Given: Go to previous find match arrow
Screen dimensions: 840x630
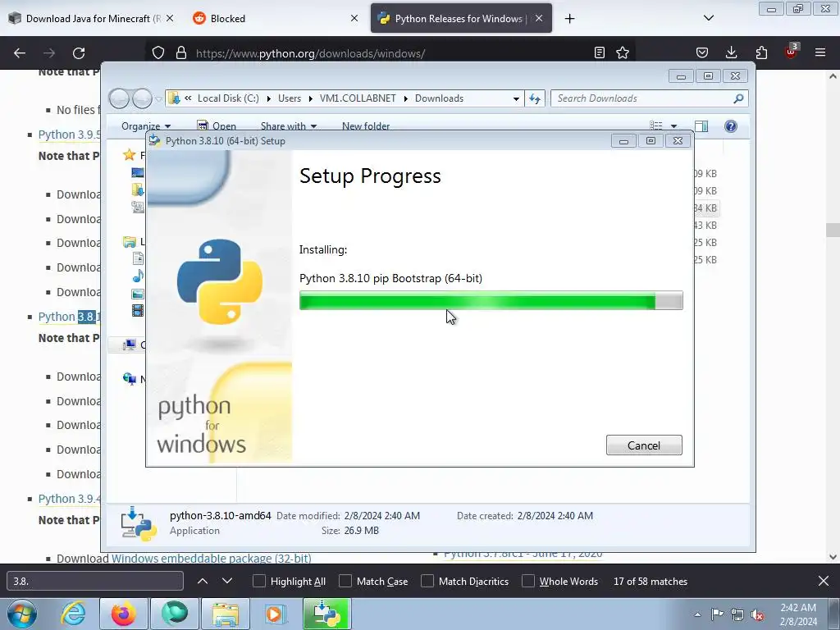Looking at the screenshot, I should [x=203, y=582].
